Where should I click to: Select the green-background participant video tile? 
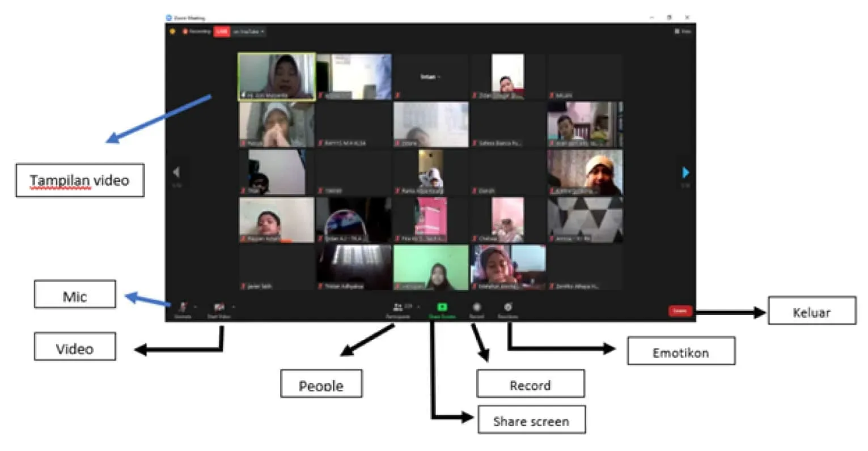pos(431,267)
